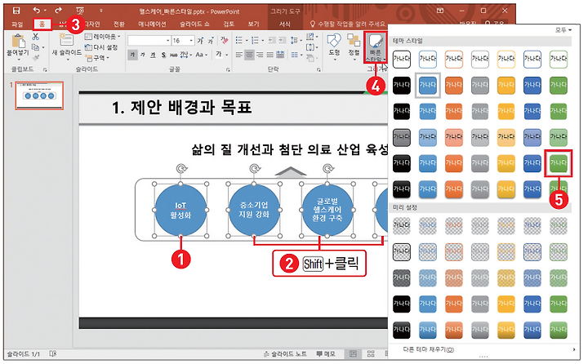Click the spell check icon in status bar
This screenshot has width=588, height=364.
pyautogui.click(x=53, y=353)
